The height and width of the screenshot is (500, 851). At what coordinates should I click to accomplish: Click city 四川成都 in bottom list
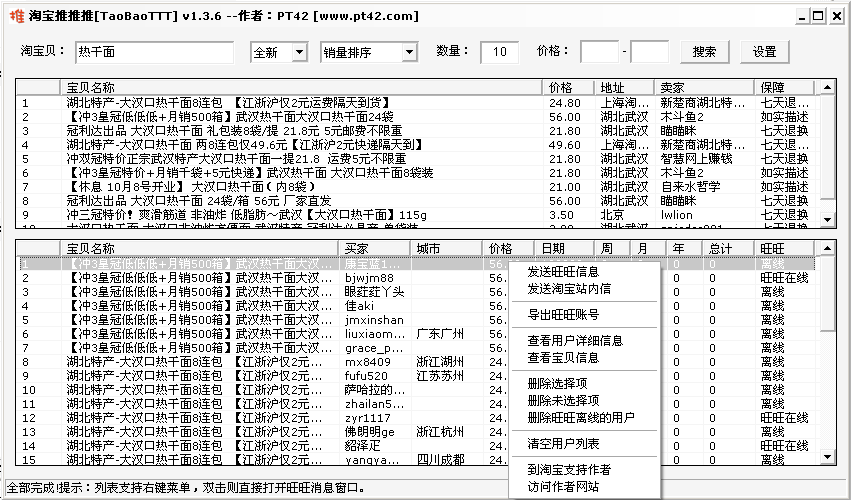(440, 460)
